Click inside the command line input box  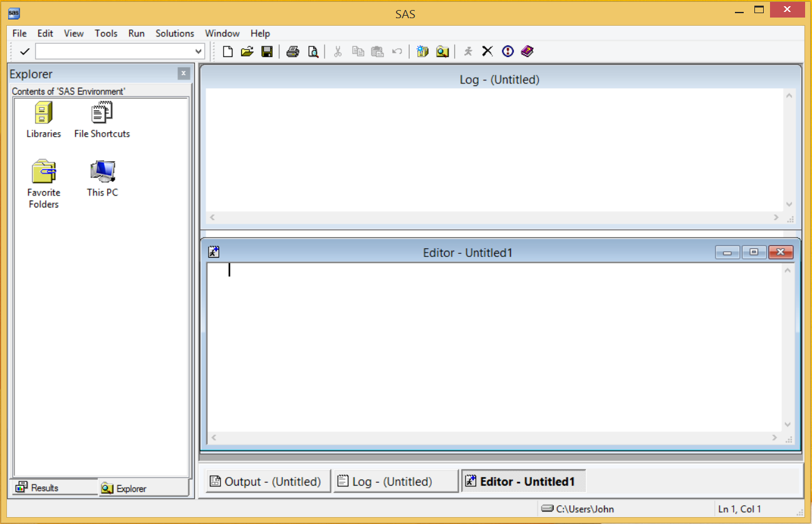114,51
